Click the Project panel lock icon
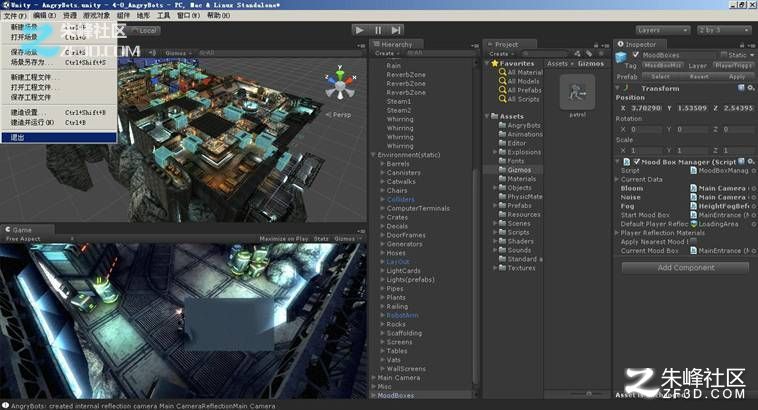Screen dimensions: 758x410 (596, 45)
